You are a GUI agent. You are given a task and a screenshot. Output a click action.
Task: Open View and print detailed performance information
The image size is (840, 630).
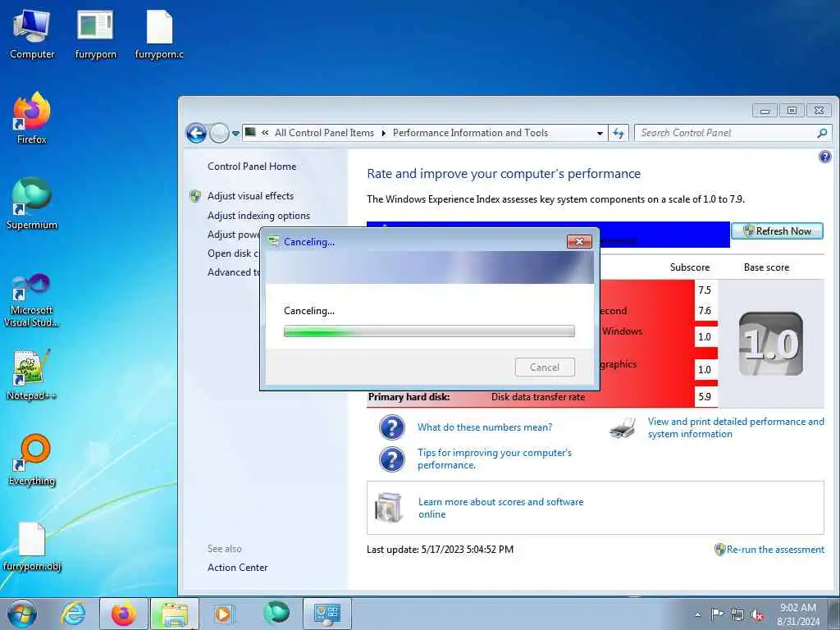(x=736, y=427)
